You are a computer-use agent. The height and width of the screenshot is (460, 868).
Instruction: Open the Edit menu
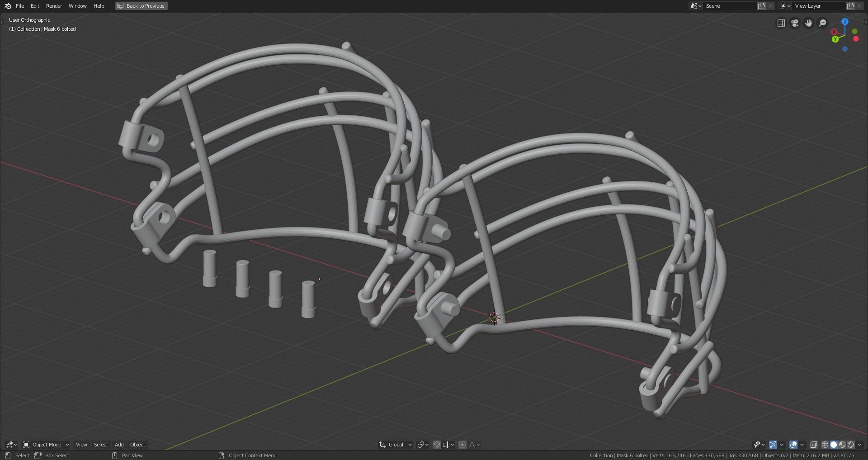tap(35, 6)
